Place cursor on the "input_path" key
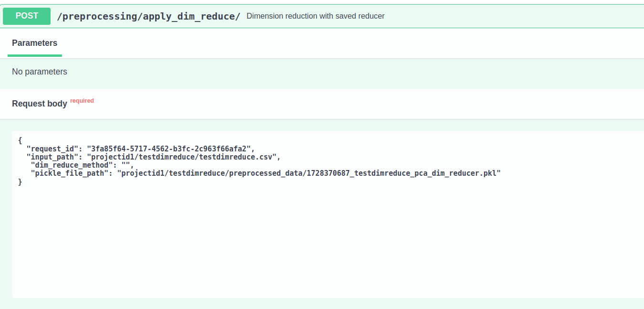 [53, 157]
